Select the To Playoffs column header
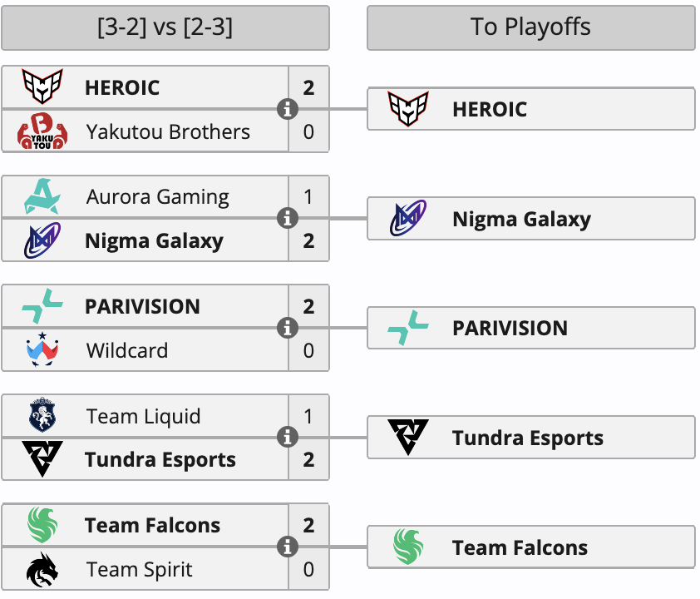Viewport: 700px width, 599px height. pyautogui.click(x=530, y=27)
